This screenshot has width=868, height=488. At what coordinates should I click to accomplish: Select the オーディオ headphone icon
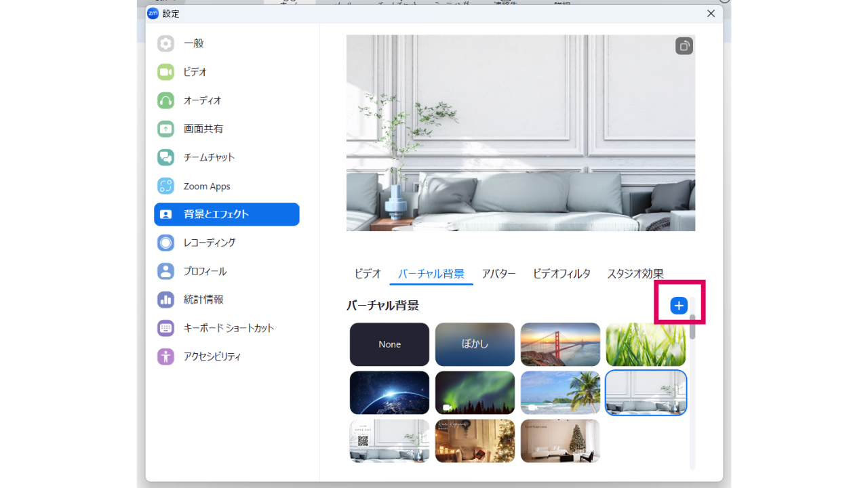click(166, 100)
